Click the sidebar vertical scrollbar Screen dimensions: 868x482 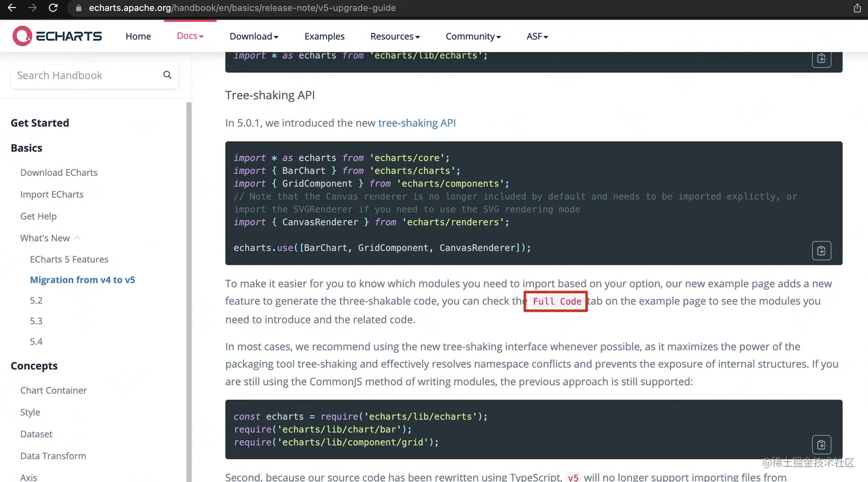[x=189, y=291]
